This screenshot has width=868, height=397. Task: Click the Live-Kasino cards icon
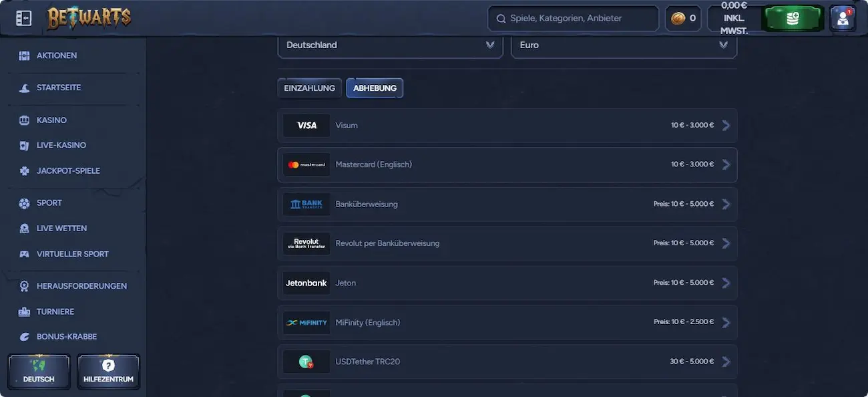tap(25, 146)
